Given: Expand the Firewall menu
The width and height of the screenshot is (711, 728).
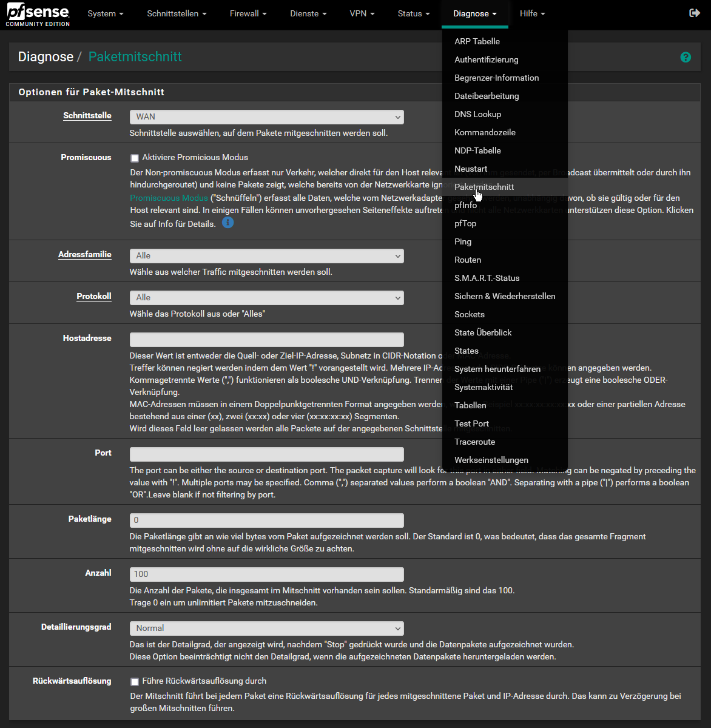Looking at the screenshot, I should click(248, 13).
